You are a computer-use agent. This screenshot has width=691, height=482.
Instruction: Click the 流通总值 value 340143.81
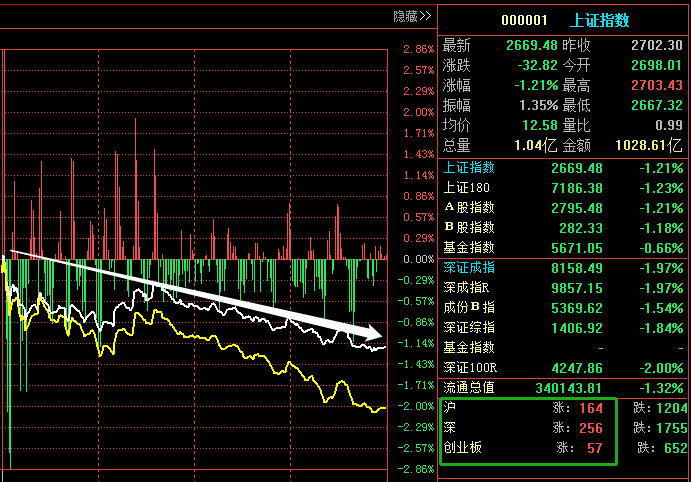[x=568, y=388]
